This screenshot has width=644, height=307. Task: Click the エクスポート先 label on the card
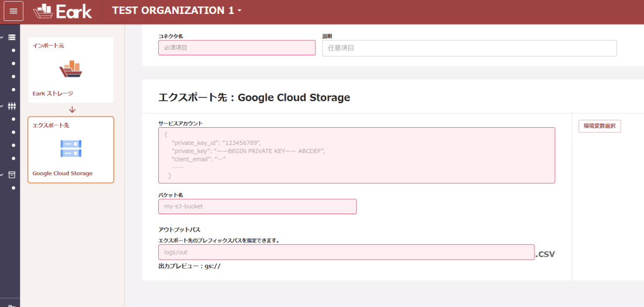[x=51, y=125]
